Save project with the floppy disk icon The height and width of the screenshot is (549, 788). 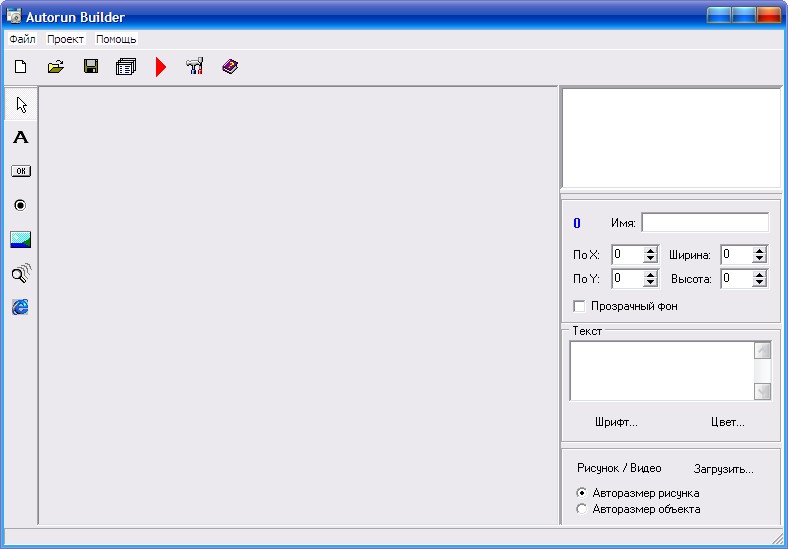(x=91, y=66)
